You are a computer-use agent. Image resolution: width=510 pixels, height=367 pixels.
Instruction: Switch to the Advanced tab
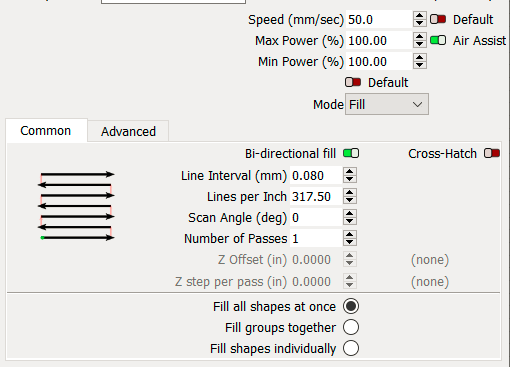[x=128, y=131]
